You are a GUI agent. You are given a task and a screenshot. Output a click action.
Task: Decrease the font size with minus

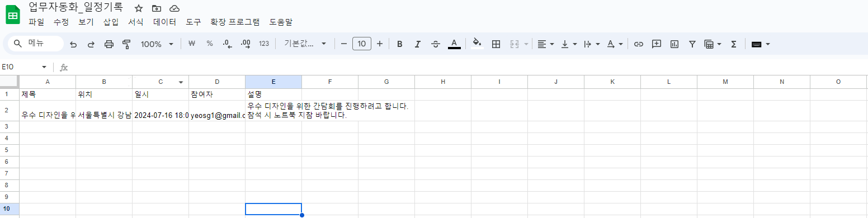click(344, 44)
